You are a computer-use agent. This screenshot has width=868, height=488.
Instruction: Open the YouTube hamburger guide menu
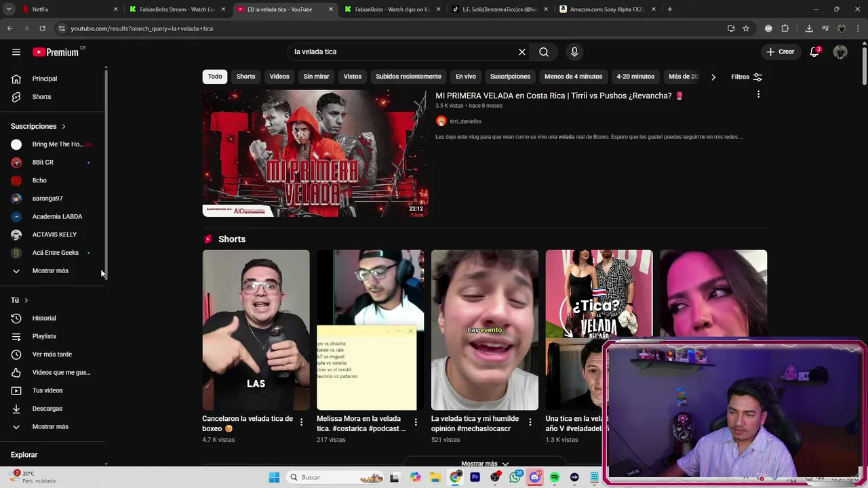[x=16, y=52]
